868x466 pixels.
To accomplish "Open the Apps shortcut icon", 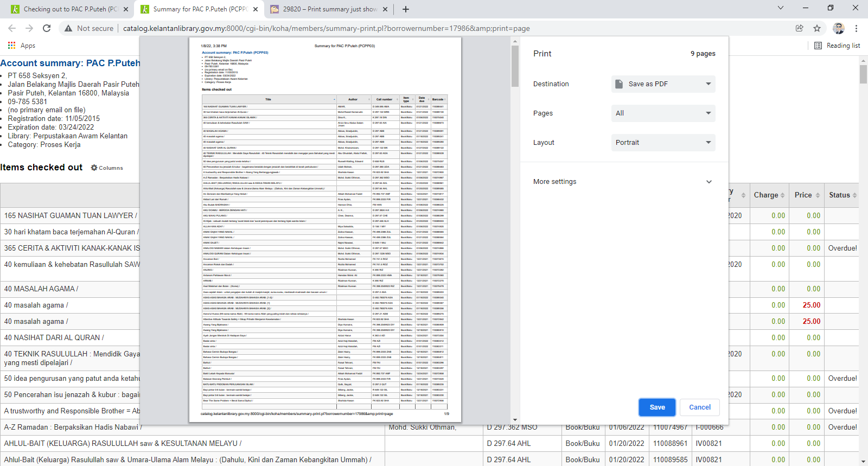I will click(x=12, y=46).
